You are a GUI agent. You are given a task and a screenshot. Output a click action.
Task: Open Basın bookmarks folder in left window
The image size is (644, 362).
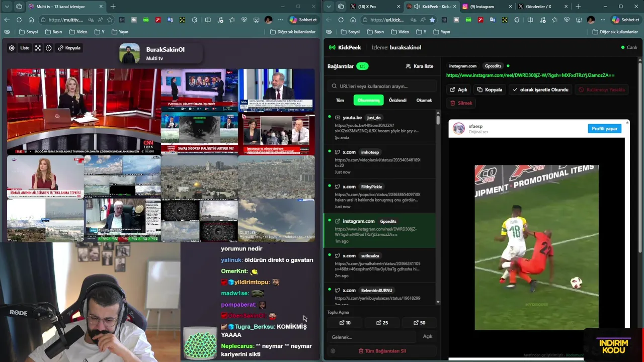pos(54,32)
